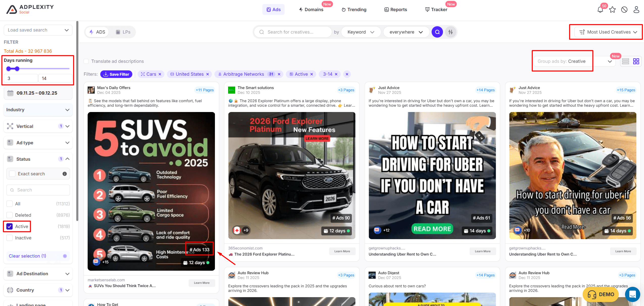Open the user profile icon
This screenshot has width=644, height=306.
click(636, 10)
